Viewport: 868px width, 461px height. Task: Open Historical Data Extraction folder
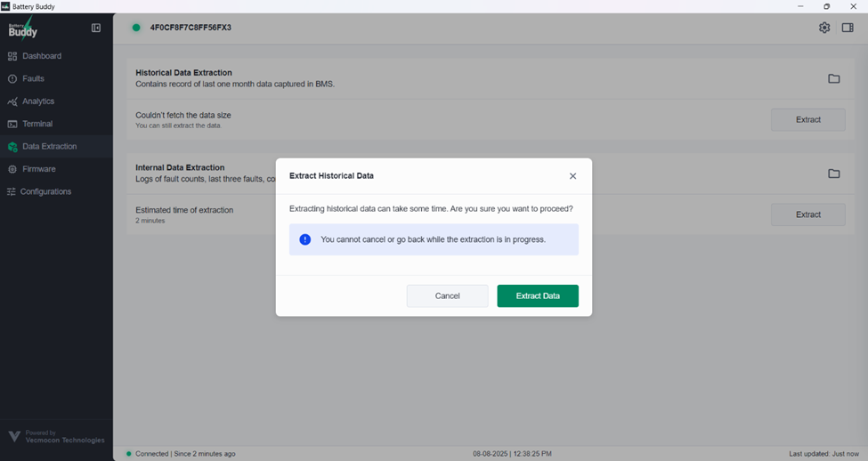(833, 78)
